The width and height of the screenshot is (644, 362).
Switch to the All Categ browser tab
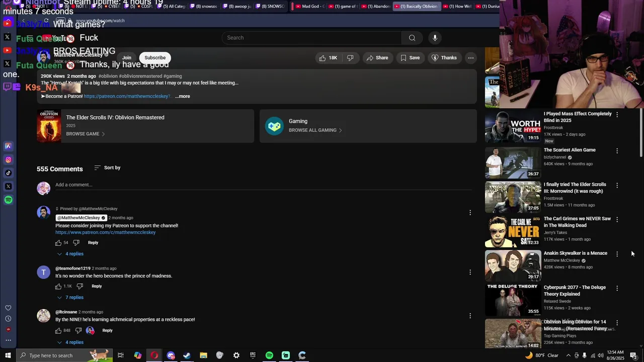click(171, 7)
